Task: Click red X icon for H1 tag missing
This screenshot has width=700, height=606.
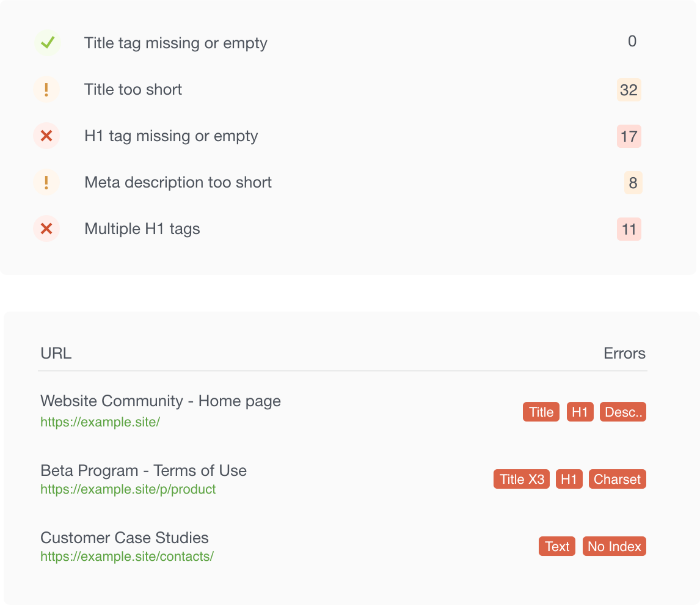Action: [x=46, y=136]
